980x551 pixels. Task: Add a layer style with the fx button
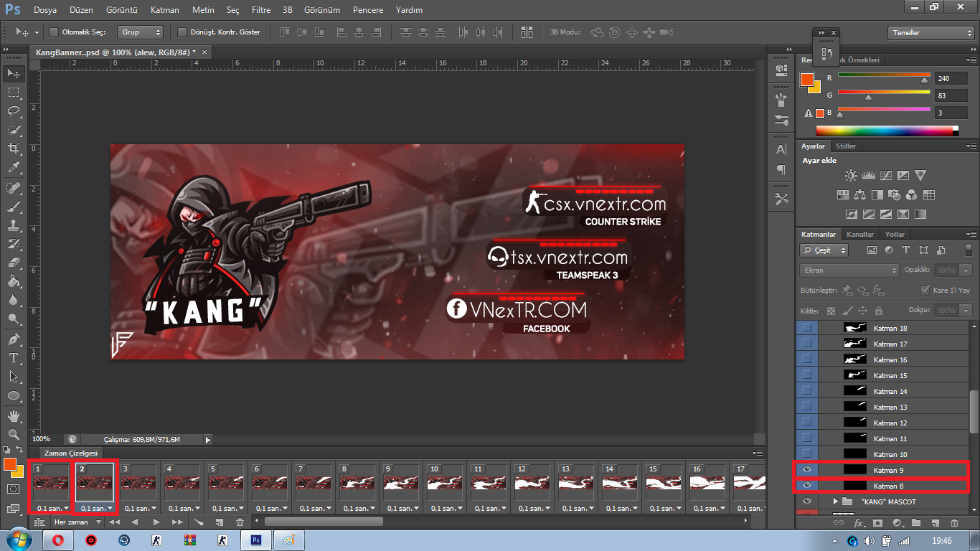(858, 523)
